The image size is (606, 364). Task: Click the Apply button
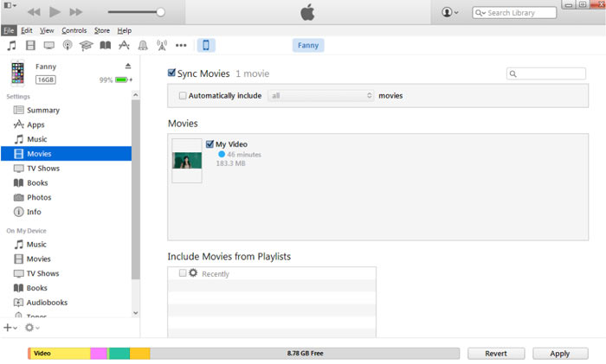(560, 354)
